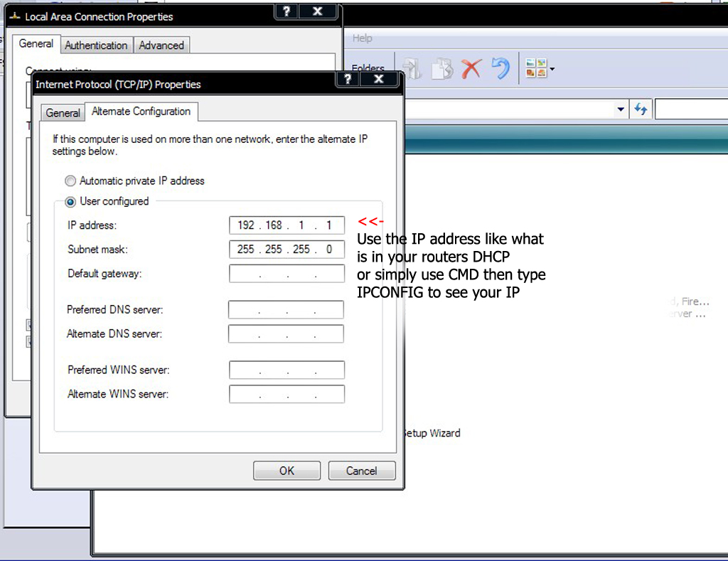Click Setup Wizard item in Explorer window

pyautogui.click(x=432, y=433)
